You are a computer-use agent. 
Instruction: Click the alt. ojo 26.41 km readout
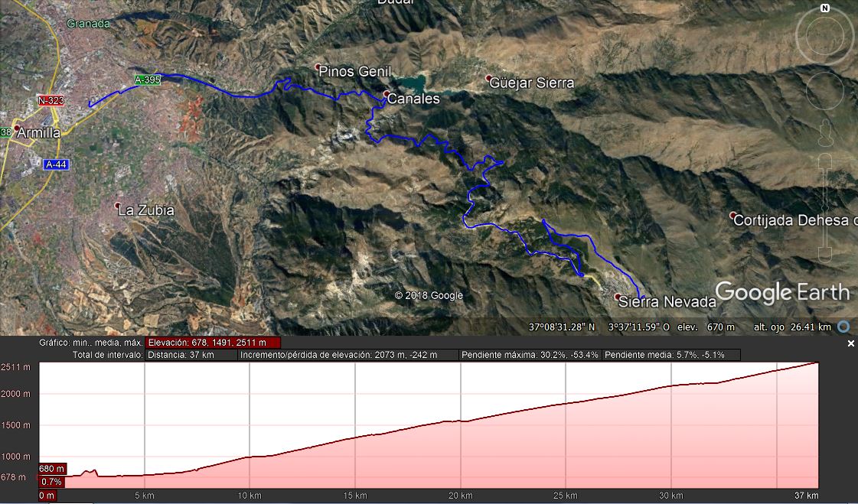point(792,327)
